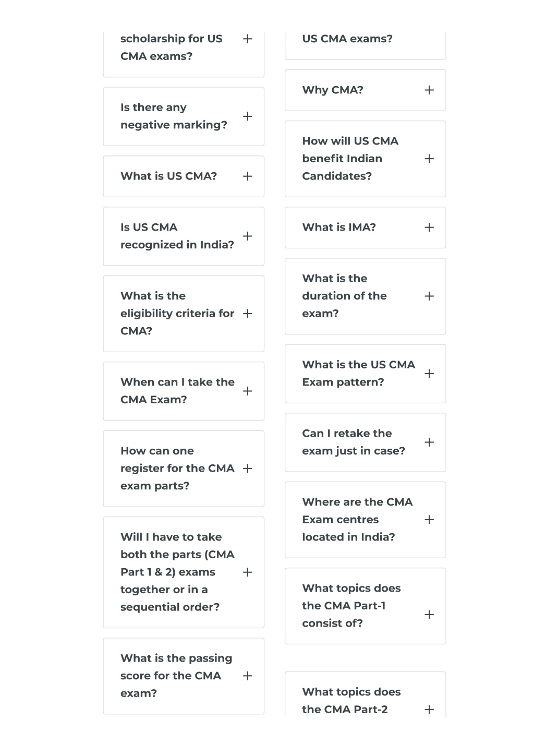Image resolution: width=534 pixels, height=756 pixels.
Task: Click plus icon for Indian Candidates benefit question
Action: pos(429,159)
